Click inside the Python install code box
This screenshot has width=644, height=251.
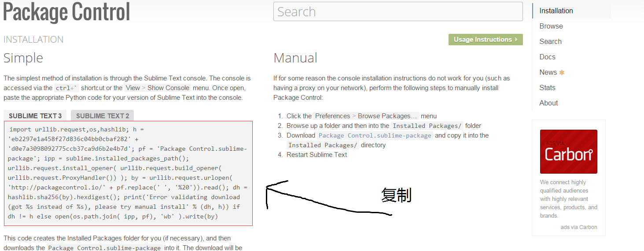point(128,173)
